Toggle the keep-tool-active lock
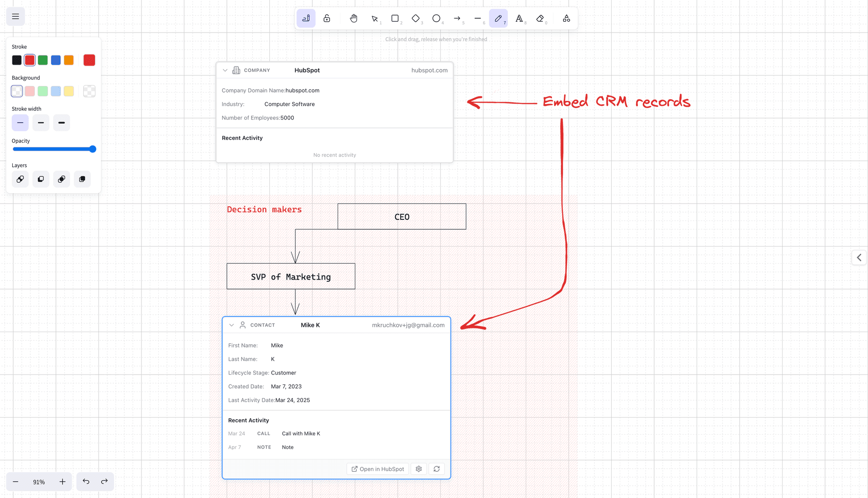 [327, 19]
